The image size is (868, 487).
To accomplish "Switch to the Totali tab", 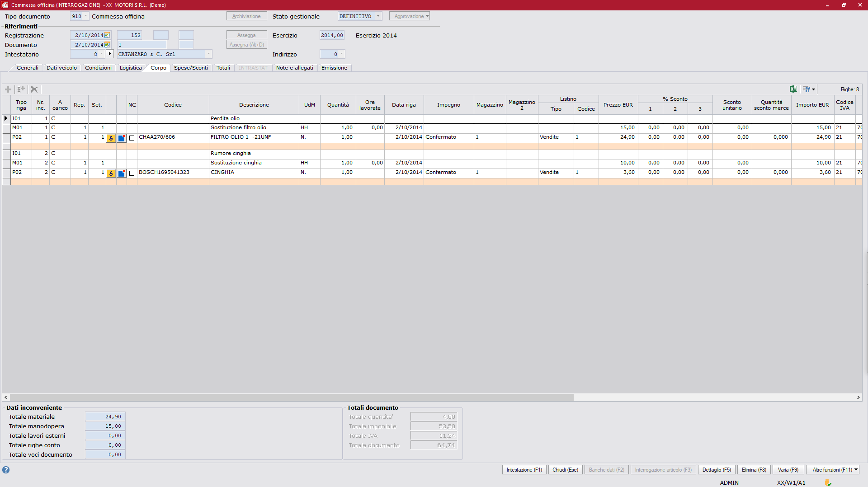I will point(223,68).
